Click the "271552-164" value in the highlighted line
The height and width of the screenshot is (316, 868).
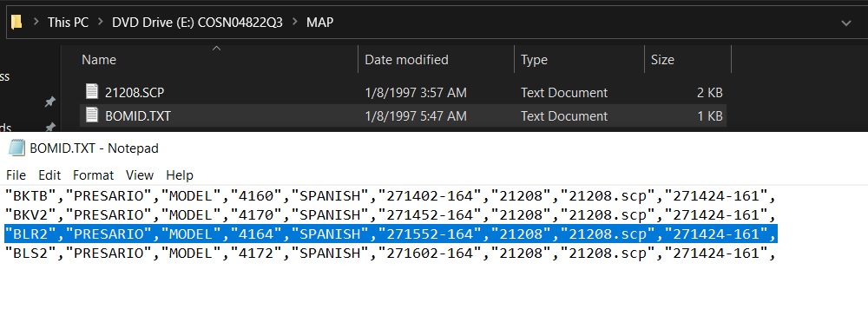(x=431, y=234)
